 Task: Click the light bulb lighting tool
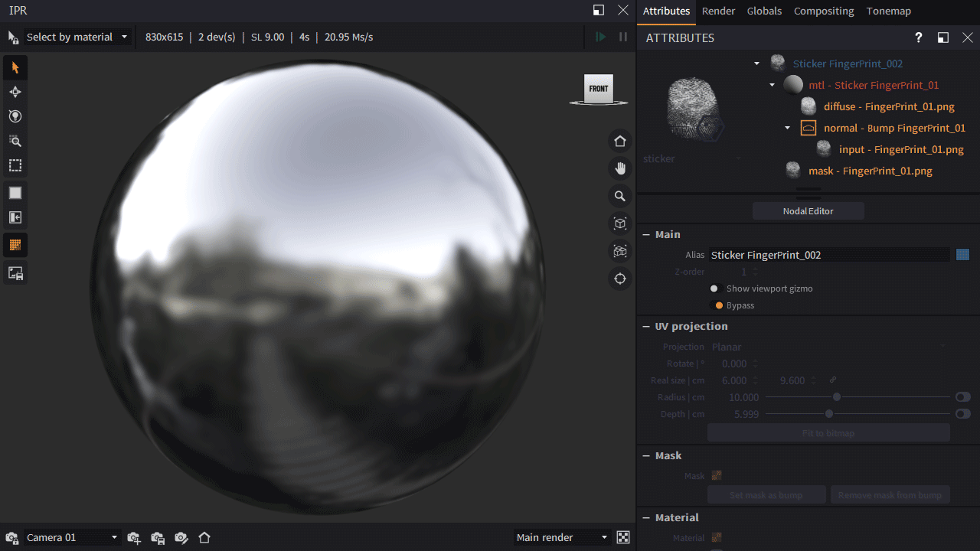coord(15,116)
